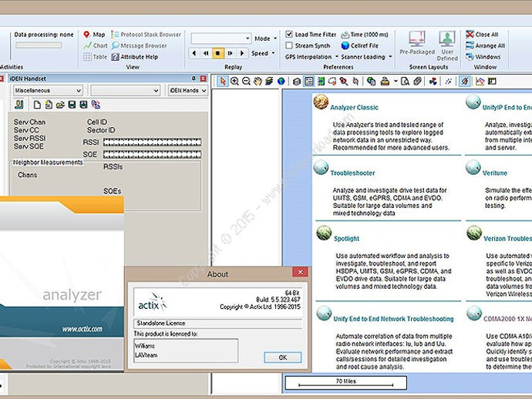Viewport: 532px width, 399px height.
Task: Open the Veritune link
Action: tap(495, 173)
